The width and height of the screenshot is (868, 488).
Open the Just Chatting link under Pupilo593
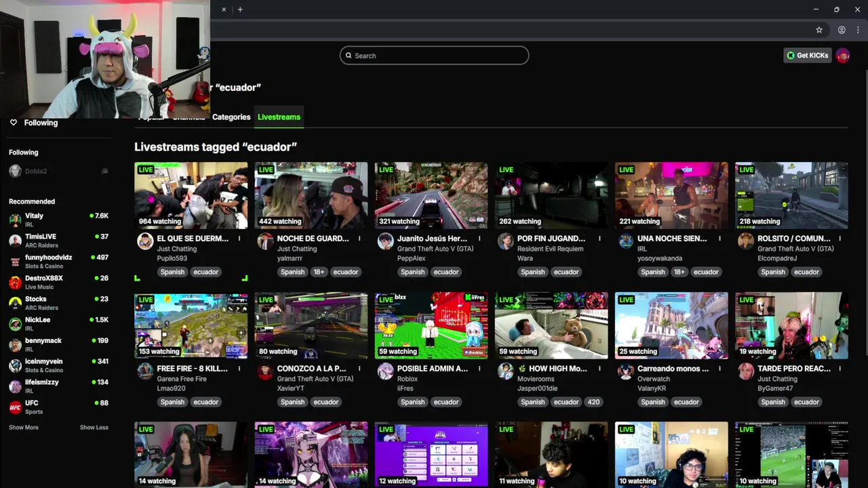[x=177, y=249]
